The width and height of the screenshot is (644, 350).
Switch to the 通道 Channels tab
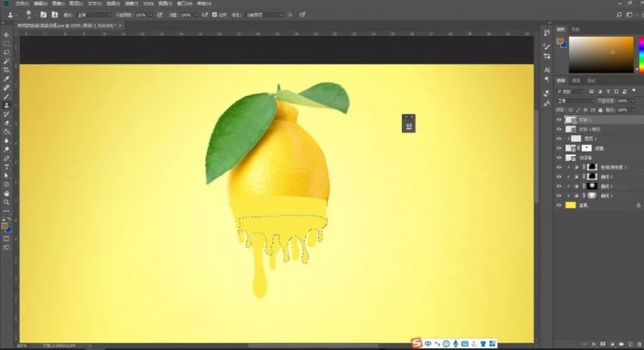click(x=575, y=80)
